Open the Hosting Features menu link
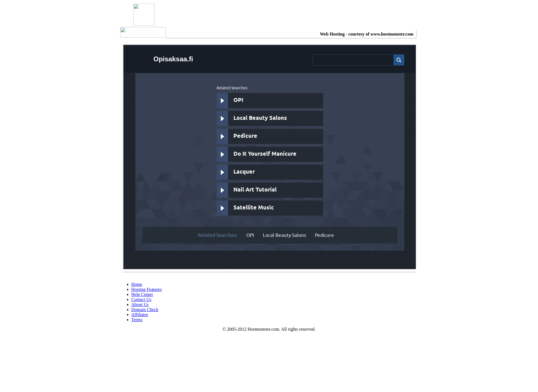Image resolution: width=538 pixels, height=392 pixels. (147, 289)
